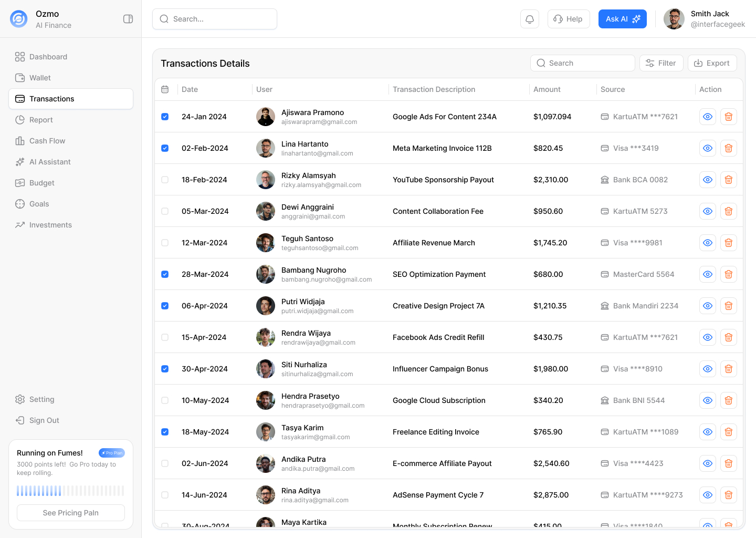Click the Ask AI button
Viewport: 756px width, 538px height.
[622, 19]
